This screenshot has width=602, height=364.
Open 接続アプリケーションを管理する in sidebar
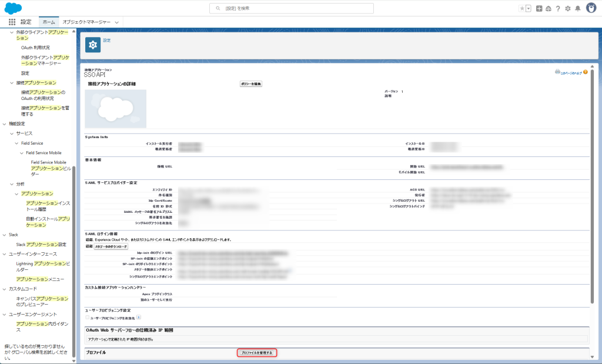pyautogui.click(x=45, y=111)
